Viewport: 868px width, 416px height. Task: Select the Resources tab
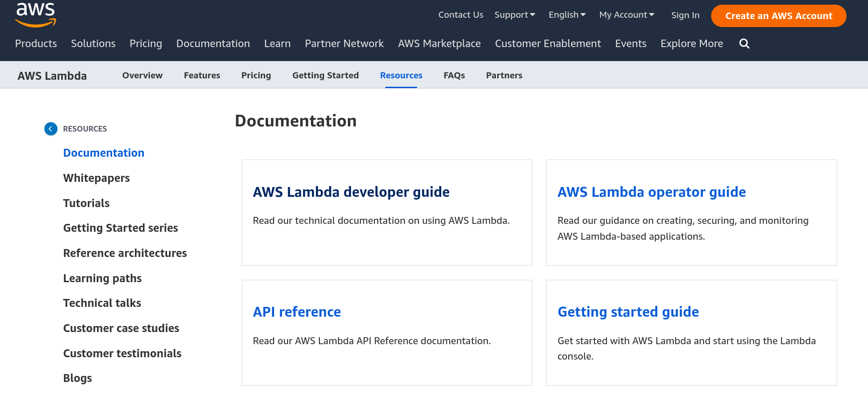401,76
